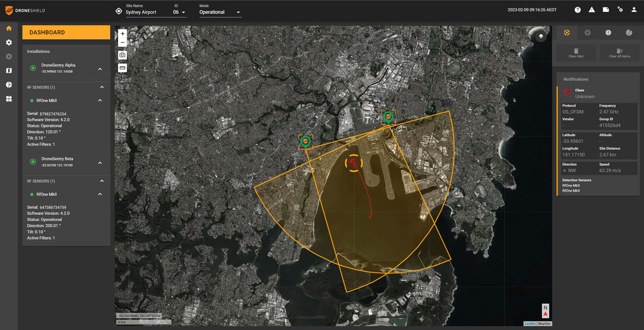Open the help question mark icon
This screenshot has width=644, height=330.
tap(577, 10)
